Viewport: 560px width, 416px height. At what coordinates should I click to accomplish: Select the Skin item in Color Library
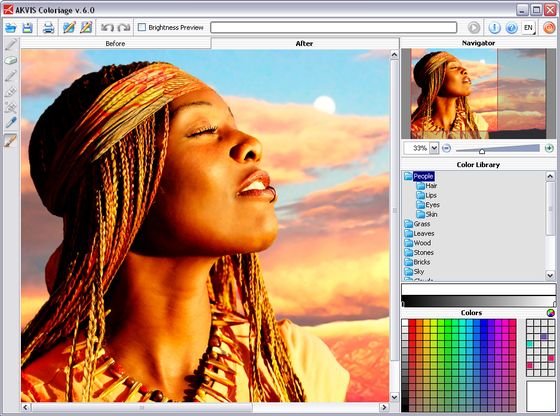[x=431, y=214]
